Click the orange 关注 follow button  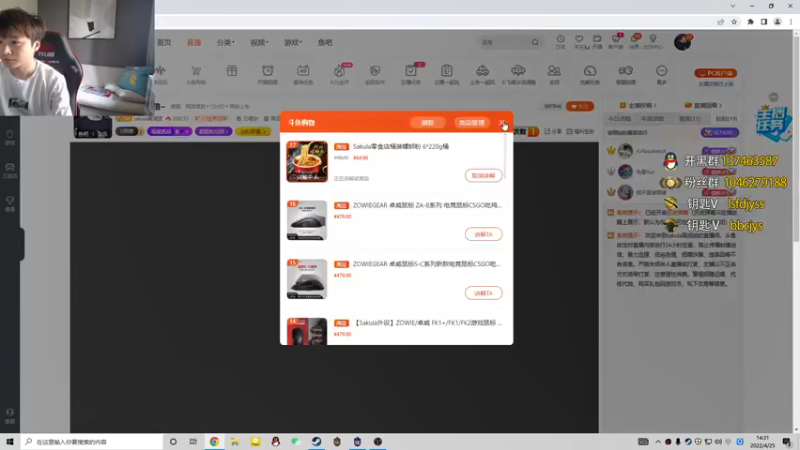click(x=580, y=106)
